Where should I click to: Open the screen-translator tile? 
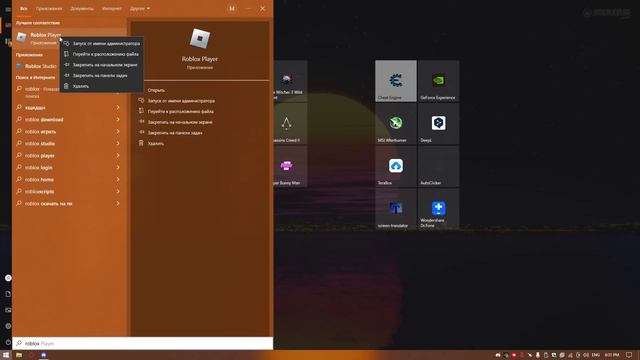pos(396,209)
